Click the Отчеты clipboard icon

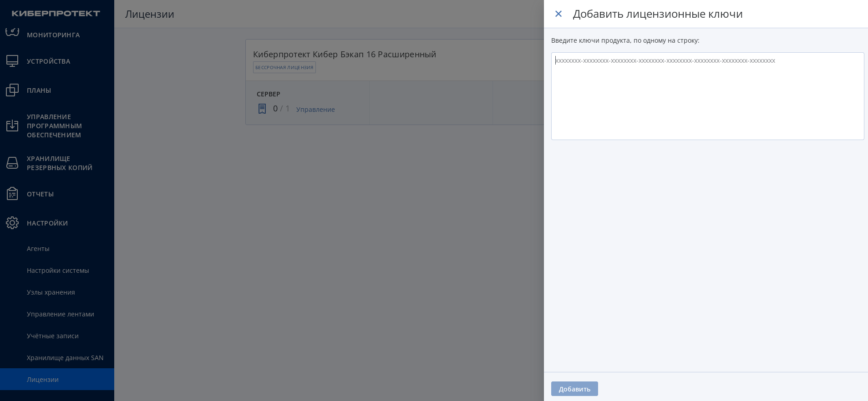point(12,194)
